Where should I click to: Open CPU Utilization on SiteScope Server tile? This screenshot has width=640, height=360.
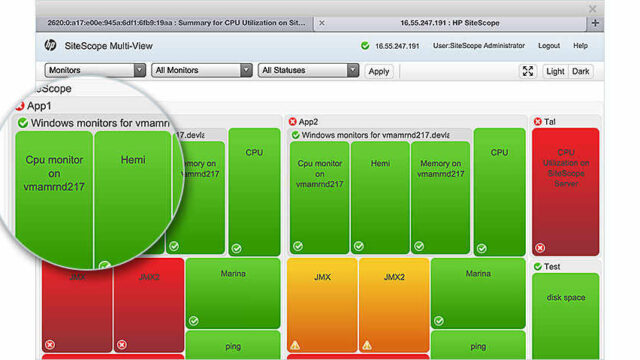point(566,192)
